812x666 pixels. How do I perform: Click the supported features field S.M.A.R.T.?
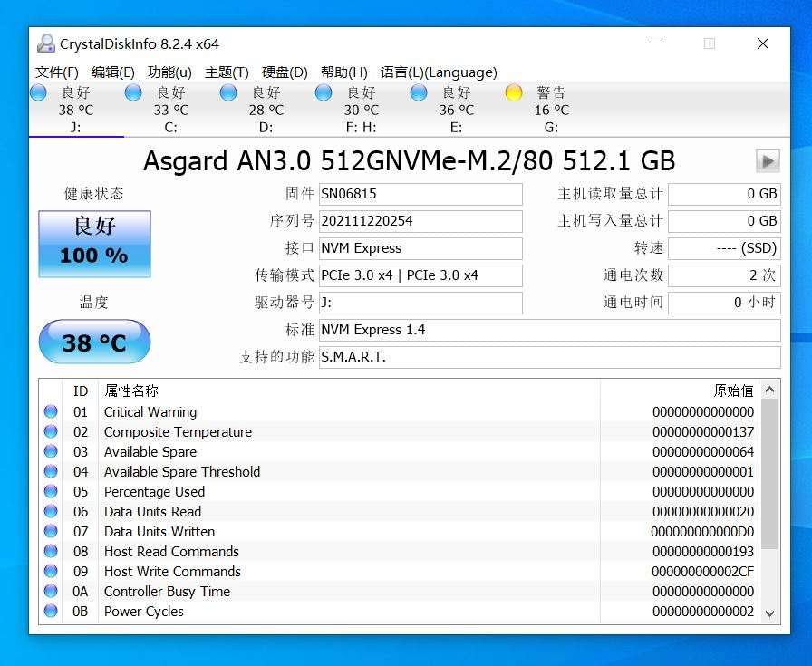[x=550, y=357]
